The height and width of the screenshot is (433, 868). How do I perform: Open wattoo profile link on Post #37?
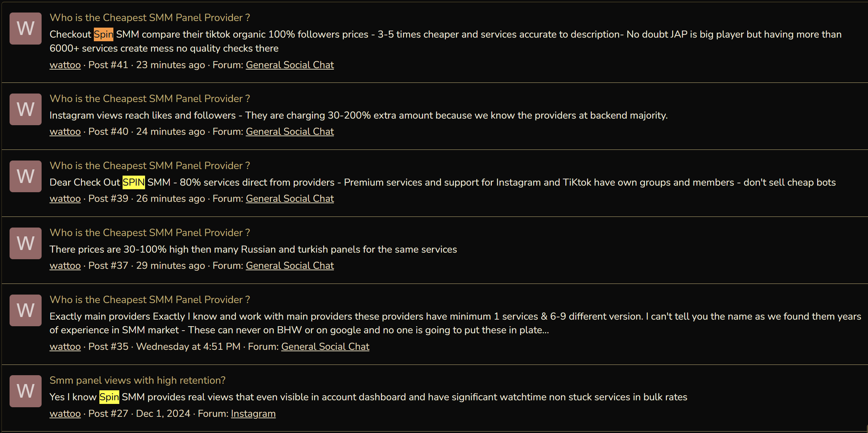pyautogui.click(x=65, y=265)
